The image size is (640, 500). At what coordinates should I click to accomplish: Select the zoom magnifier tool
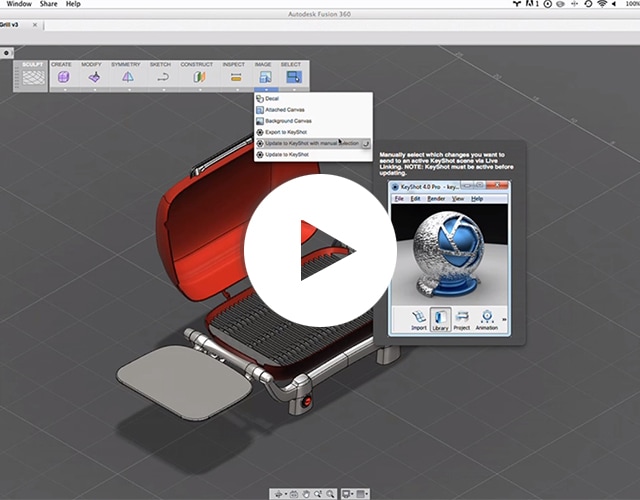click(330, 494)
